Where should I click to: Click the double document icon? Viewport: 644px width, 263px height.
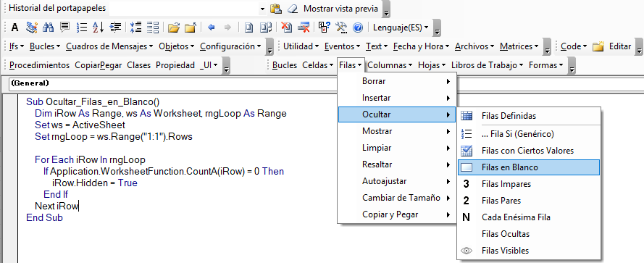[266, 28]
